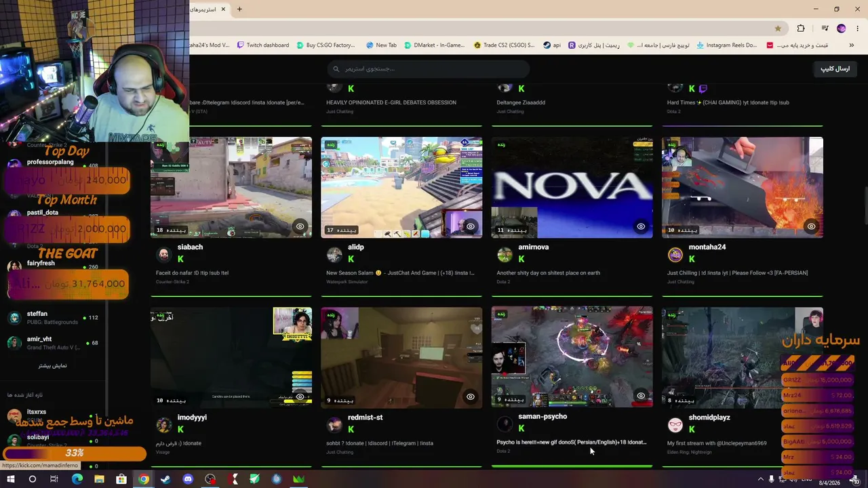Open the Chrome three-dot menu
The width and height of the screenshot is (868, 488).
pyautogui.click(x=857, y=28)
